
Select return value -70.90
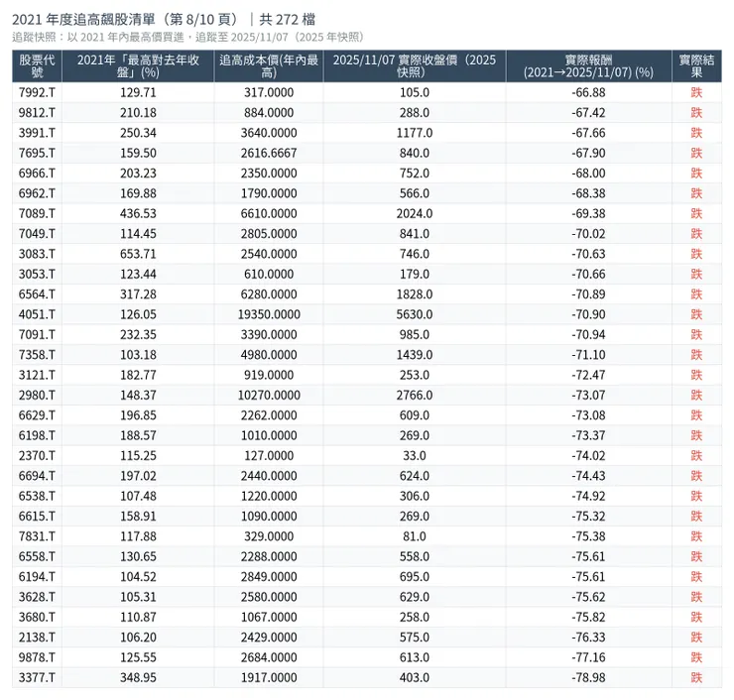(x=588, y=314)
